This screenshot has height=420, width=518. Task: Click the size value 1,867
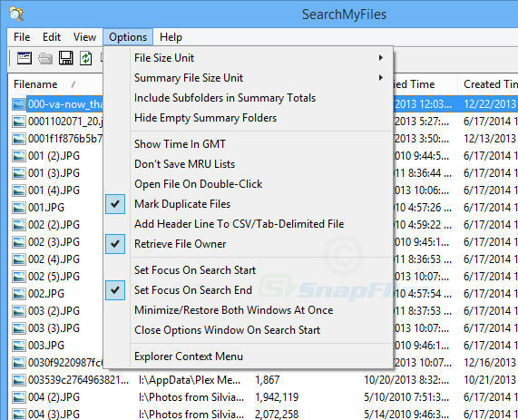coord(268,380)
